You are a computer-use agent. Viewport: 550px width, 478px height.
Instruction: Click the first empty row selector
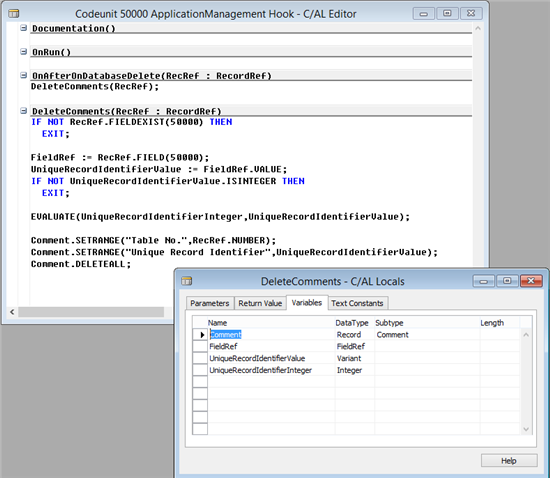(200, 382)
